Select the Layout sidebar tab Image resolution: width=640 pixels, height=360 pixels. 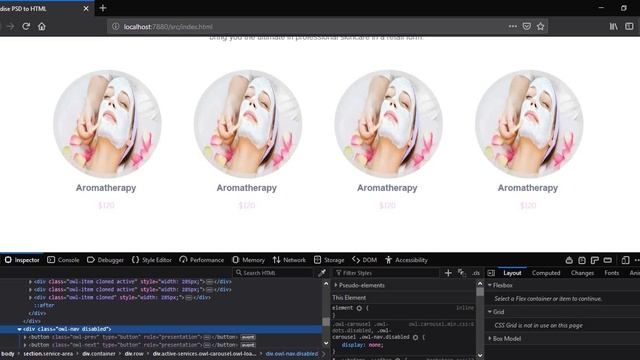point(512,273)
